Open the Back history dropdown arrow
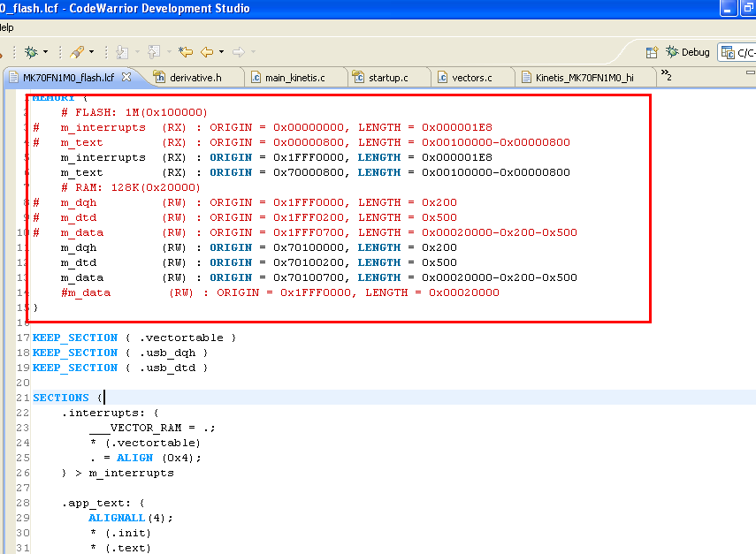The image size is (756, 554). [x=221, y=51]
